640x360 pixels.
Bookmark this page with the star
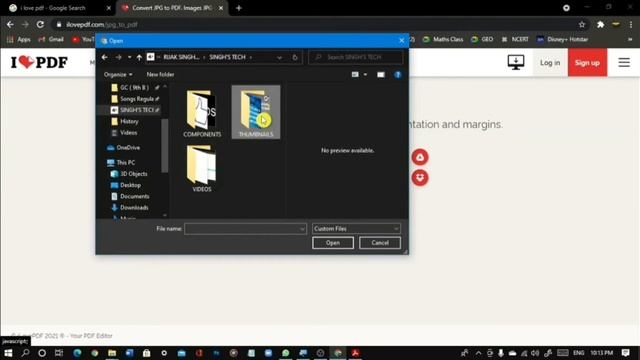[x=582, y=24]
